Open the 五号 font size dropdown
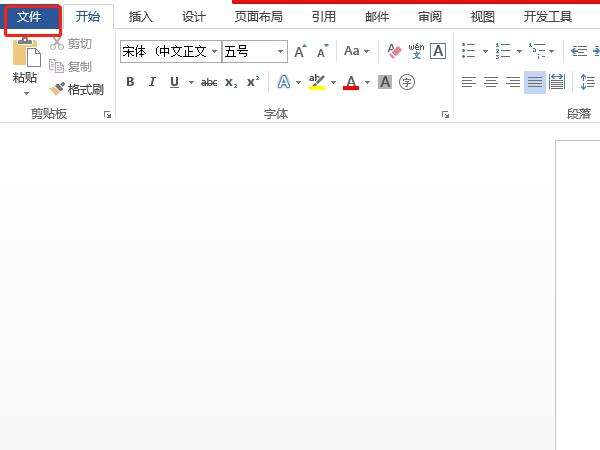Viewport: 600px width, 450px height. 280,51
